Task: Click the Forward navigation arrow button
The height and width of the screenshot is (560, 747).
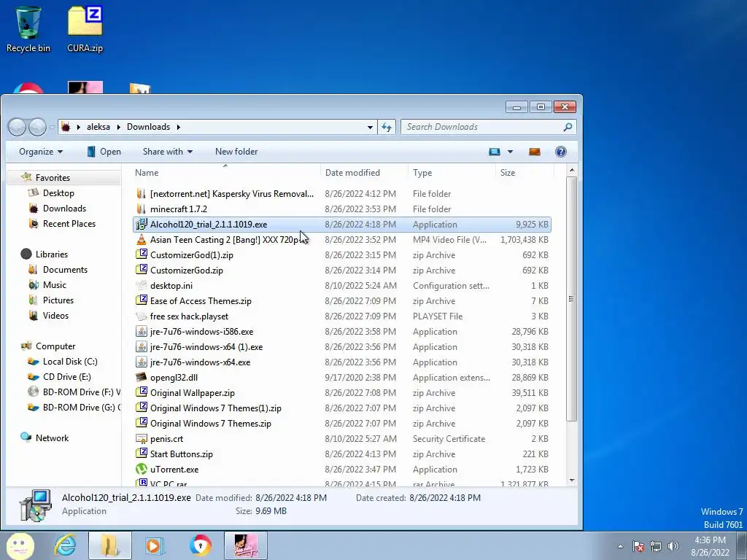Action: click(x=37, y=127)
